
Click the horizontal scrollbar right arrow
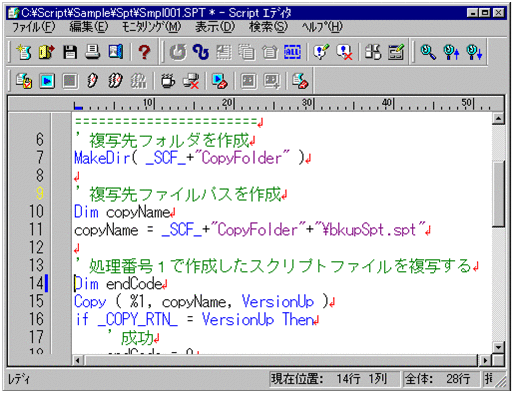(x=485, y=360)
